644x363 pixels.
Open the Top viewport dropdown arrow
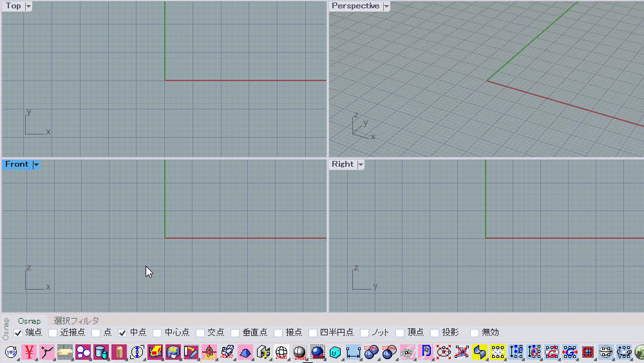pyautogui.click(x=28, y=6)
